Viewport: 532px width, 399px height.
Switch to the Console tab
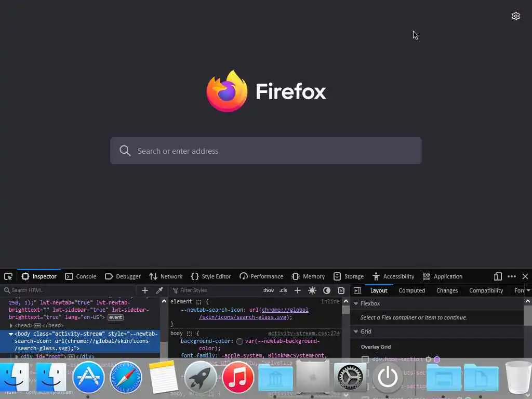pos(81,276)
